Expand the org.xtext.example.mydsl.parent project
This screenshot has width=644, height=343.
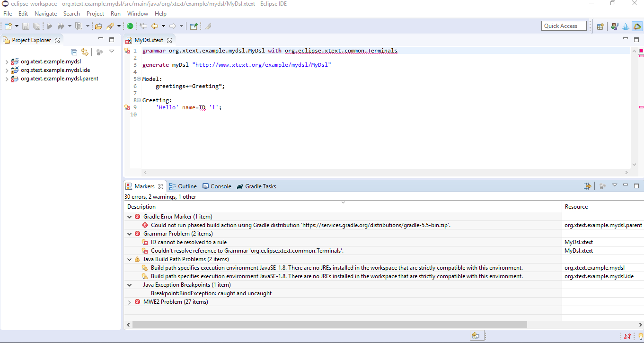[6, 79]
